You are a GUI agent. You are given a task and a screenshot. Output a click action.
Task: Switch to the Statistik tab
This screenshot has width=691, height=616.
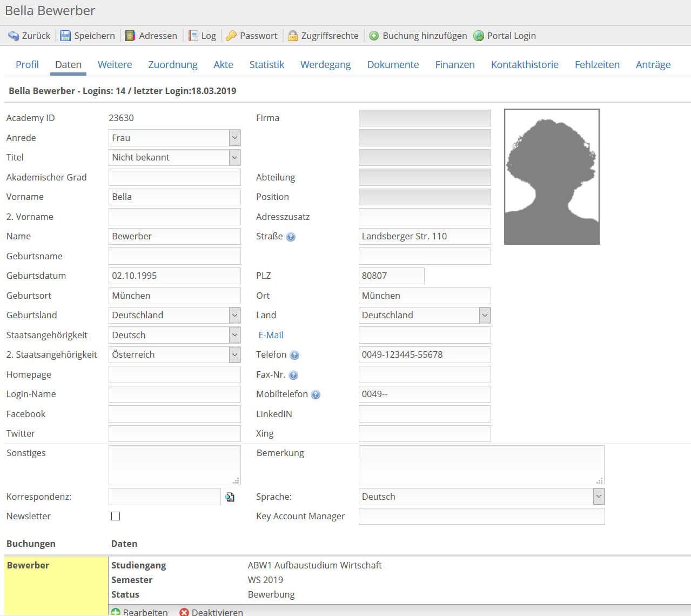[x=266, y=64]
